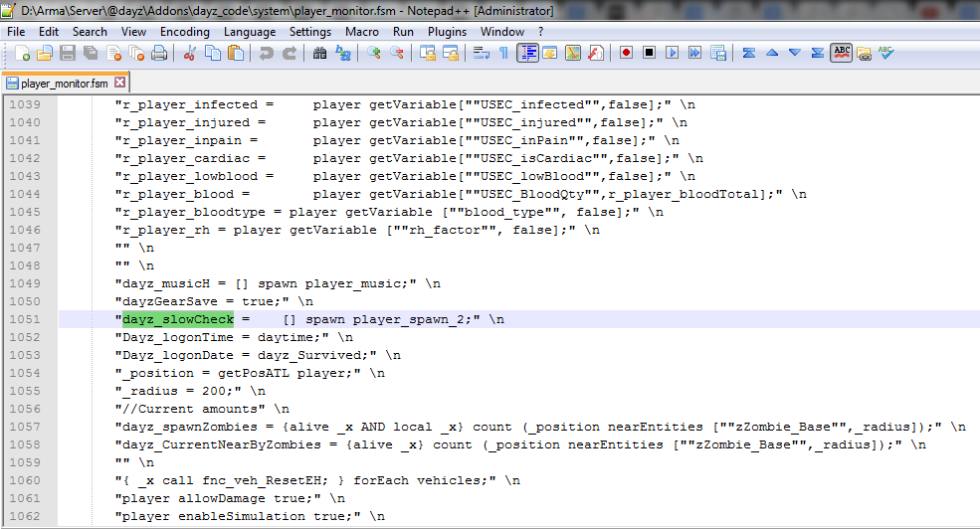980x529 pixels.
Task: Open the Plugins menu
Action: pyautogui.click(x=447, y=32)
